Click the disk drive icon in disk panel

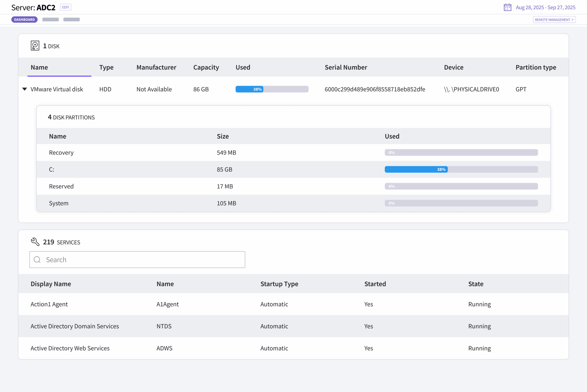click(x=35, y=45)
